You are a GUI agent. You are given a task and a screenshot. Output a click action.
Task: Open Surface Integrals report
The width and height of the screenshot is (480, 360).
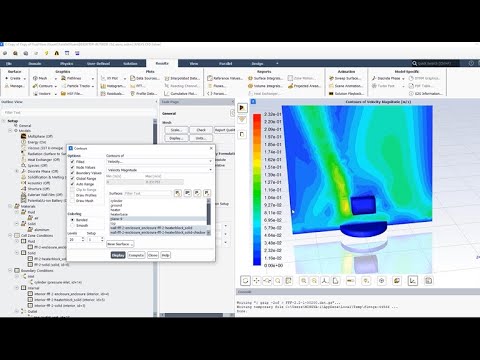coord(265,78)
